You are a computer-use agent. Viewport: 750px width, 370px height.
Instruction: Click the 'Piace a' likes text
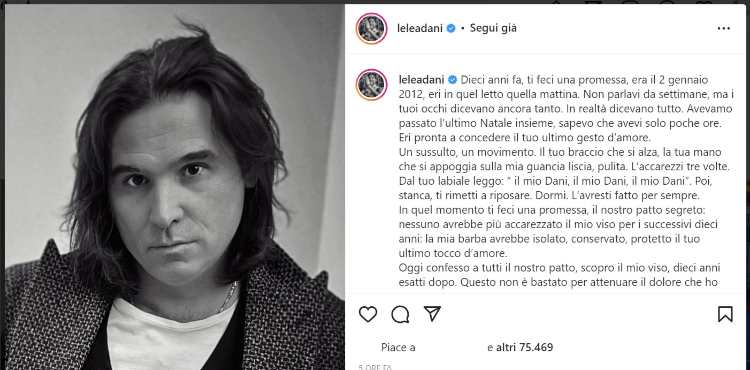click(x=398, y=348)
